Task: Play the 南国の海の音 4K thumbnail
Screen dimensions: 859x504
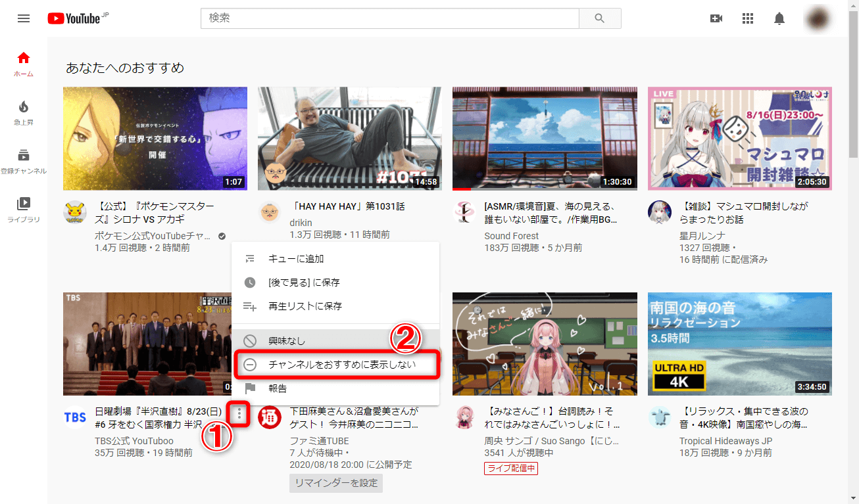Action: point(739,344)
